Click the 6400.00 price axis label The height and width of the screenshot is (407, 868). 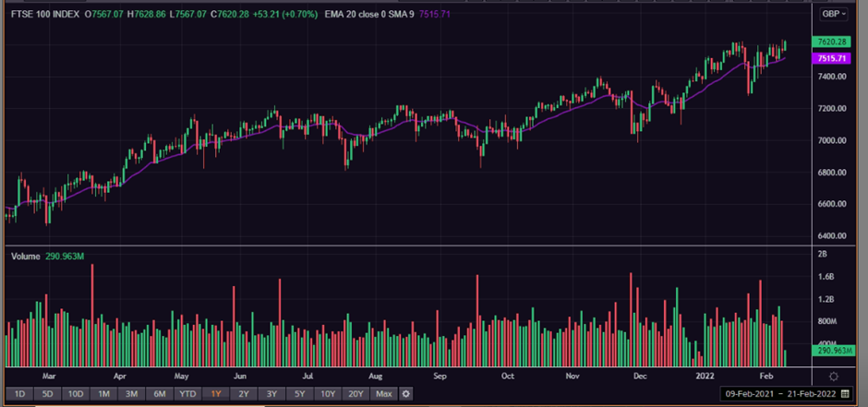coord(833,236)
